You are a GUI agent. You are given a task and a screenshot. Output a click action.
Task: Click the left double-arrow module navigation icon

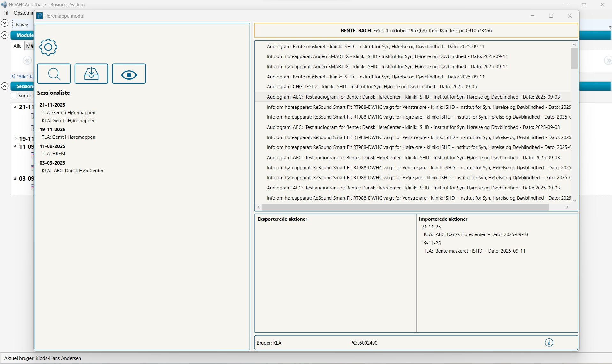pyautogui.click(x=27, y=61)
